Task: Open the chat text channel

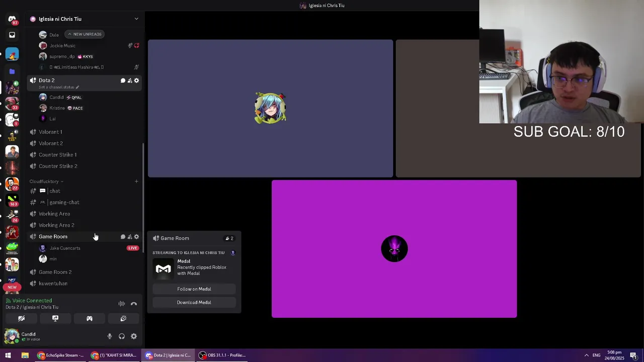Action: tap(84, 191)
